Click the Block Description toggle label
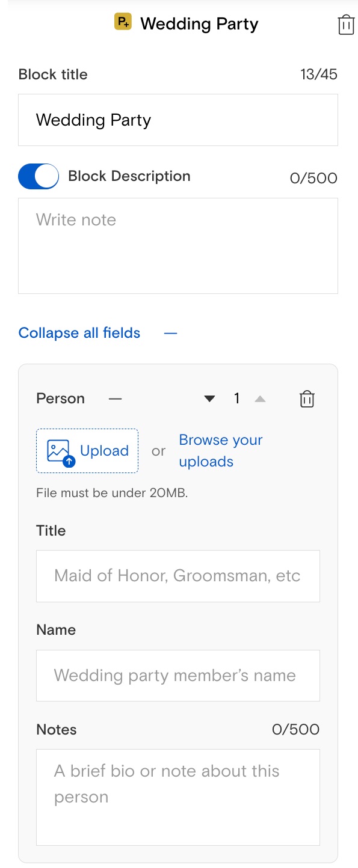The image size is (358, 868). (129, 176)
